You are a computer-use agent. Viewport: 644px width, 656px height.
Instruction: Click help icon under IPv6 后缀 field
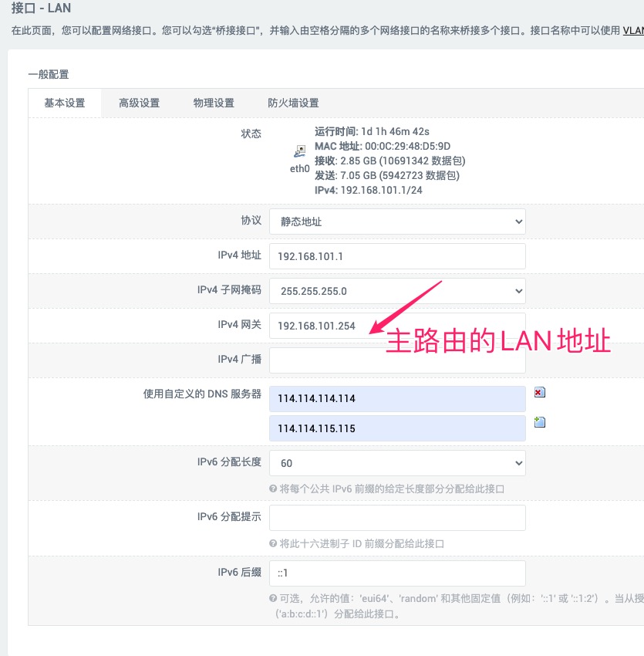pos(273,599)
